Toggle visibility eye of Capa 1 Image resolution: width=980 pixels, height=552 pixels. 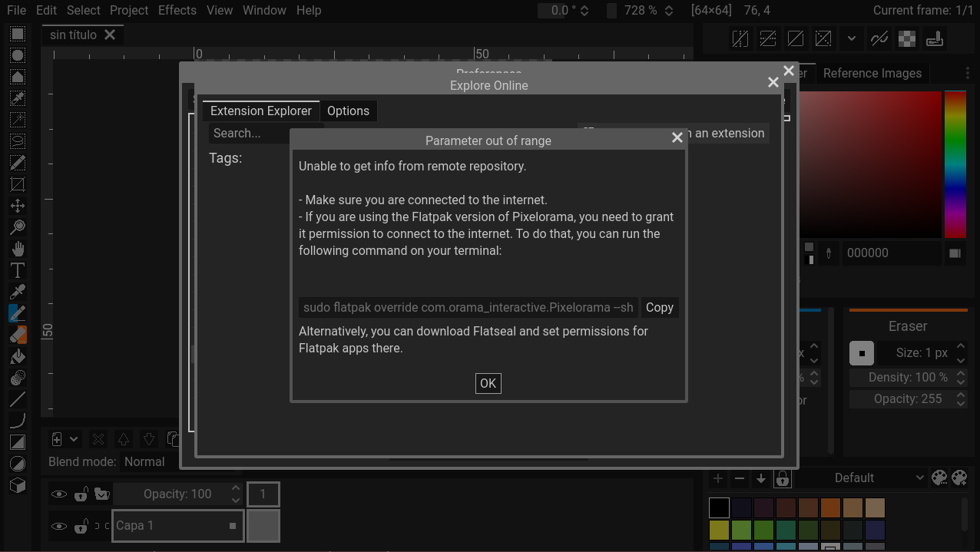59,526
